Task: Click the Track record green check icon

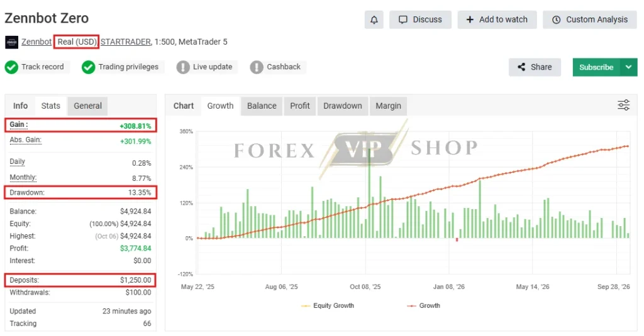Action: [x=11, y=67]
